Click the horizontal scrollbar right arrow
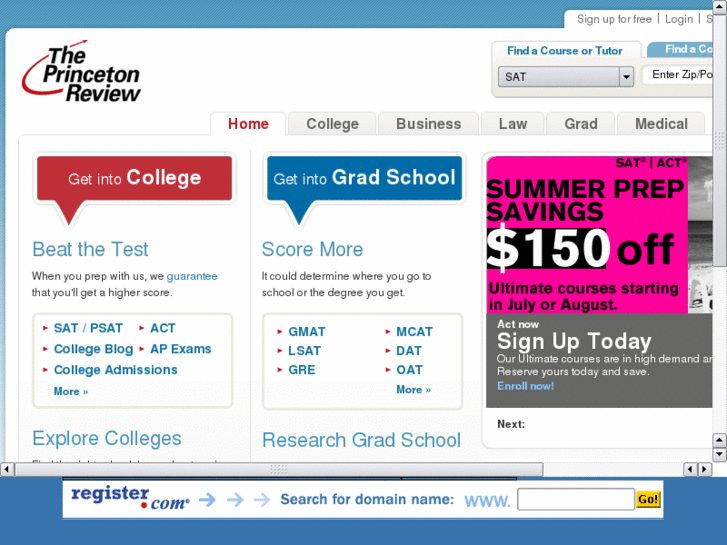This screenshot has width=727, height=545. 705,469
